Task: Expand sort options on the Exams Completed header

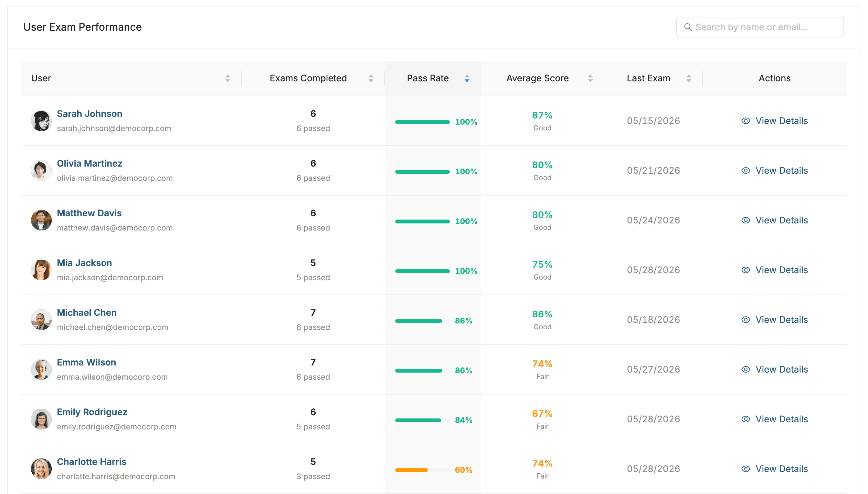Action: (x=371, y=78)
